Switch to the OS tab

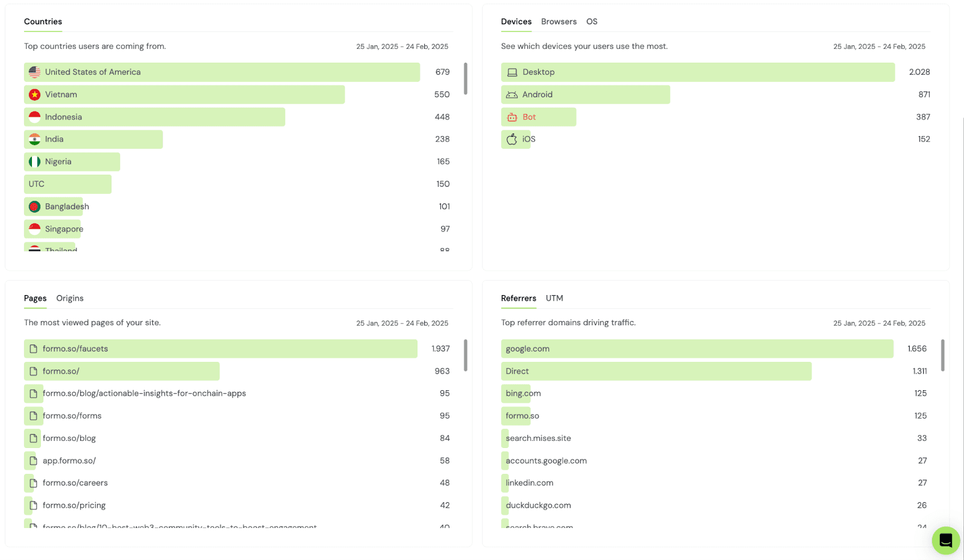pos(592,22)
